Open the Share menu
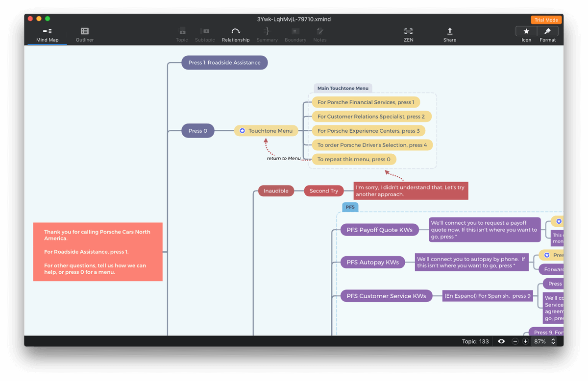 tap(450, 35)
